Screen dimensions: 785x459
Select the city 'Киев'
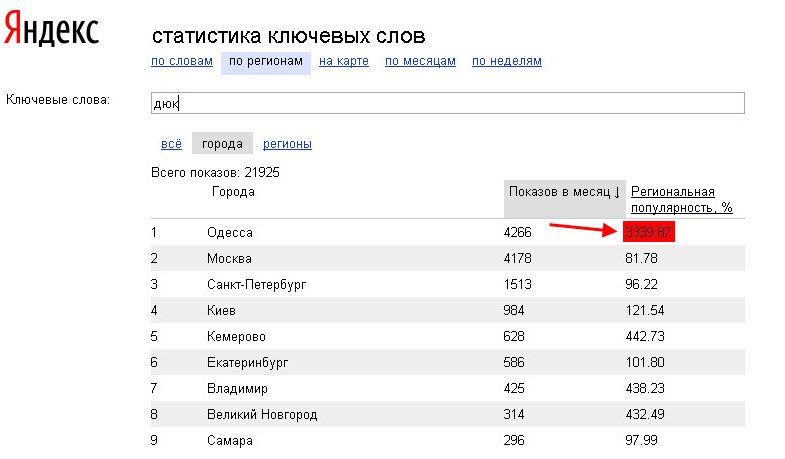point(221,311)
